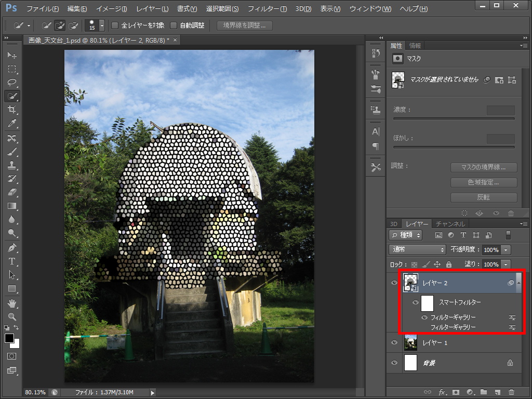Switch to 情報 tab
This screenshot has height=399, width=532.
[415, 46]
